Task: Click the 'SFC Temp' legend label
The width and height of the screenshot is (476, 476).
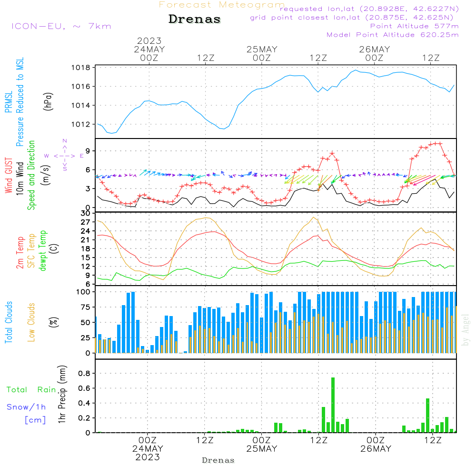Action: click(31, 251)
